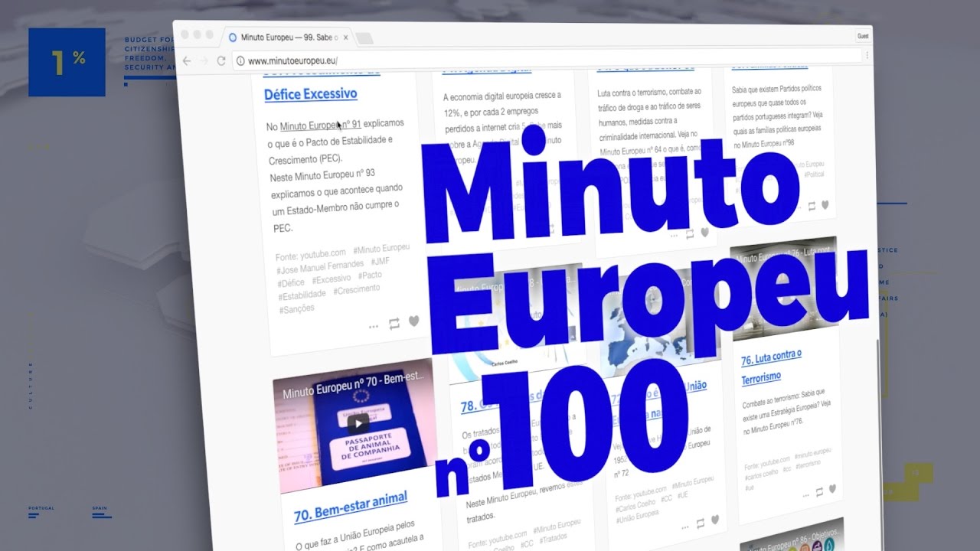The height and width of the screenshot is (551, 980).
Task: Reblog the Défice Excessivo post
Action: click(x=394, y=324)
